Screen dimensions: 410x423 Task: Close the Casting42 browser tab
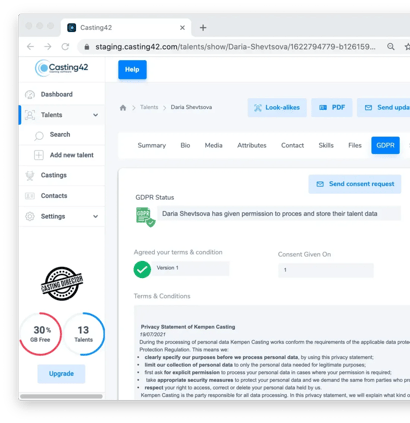click(x=182, y=28)
